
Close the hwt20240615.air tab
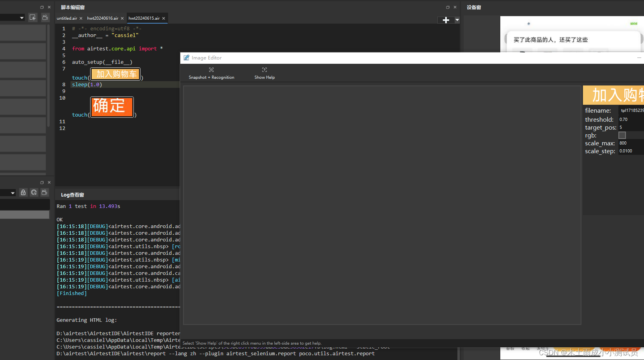[164, 19]
